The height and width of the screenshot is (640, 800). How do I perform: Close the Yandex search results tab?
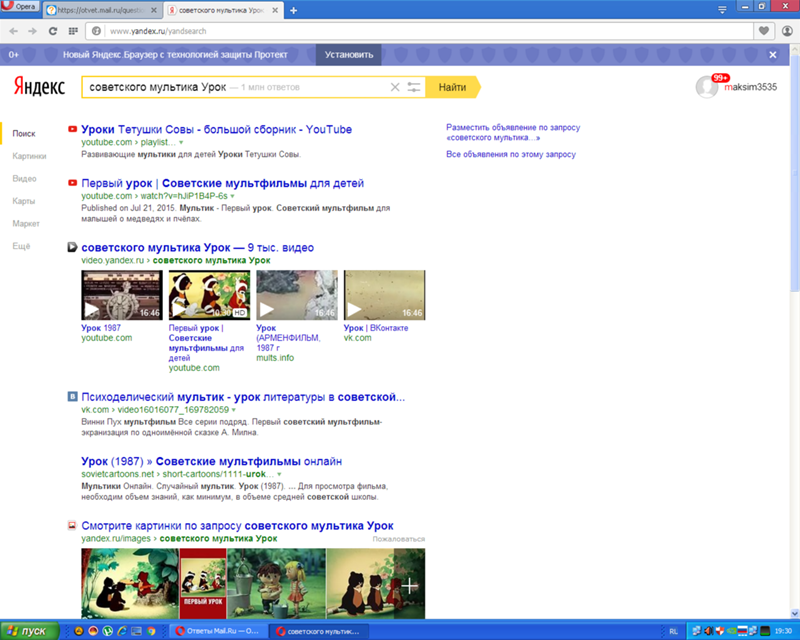pyautogui.click(x=275, y=10)
